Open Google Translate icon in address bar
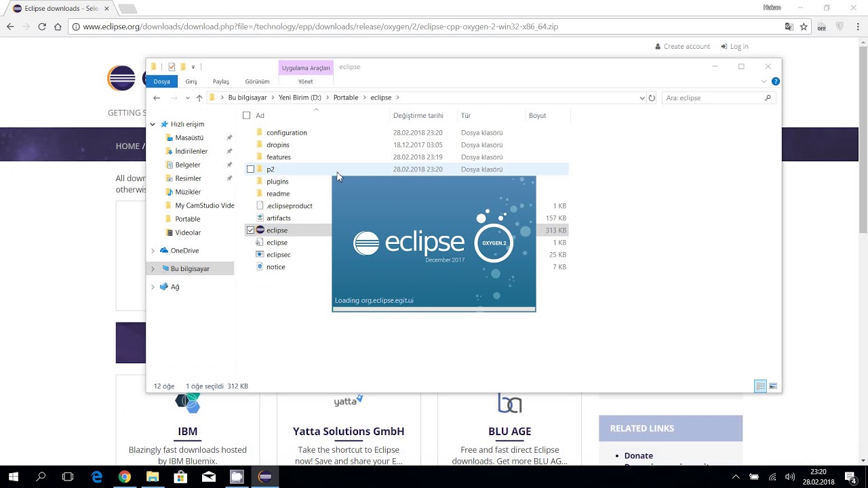Viewport: 868px width, 488px height. (x=789, y=26)
